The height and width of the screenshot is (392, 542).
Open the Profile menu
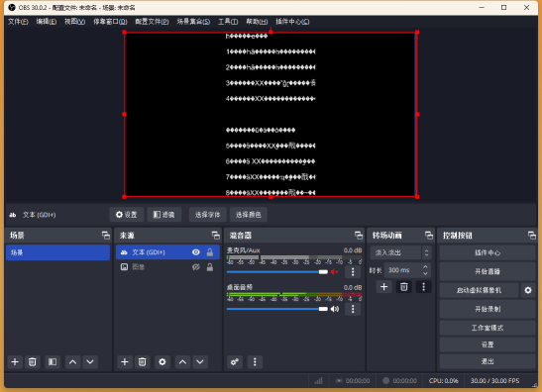tap(152, 22)
